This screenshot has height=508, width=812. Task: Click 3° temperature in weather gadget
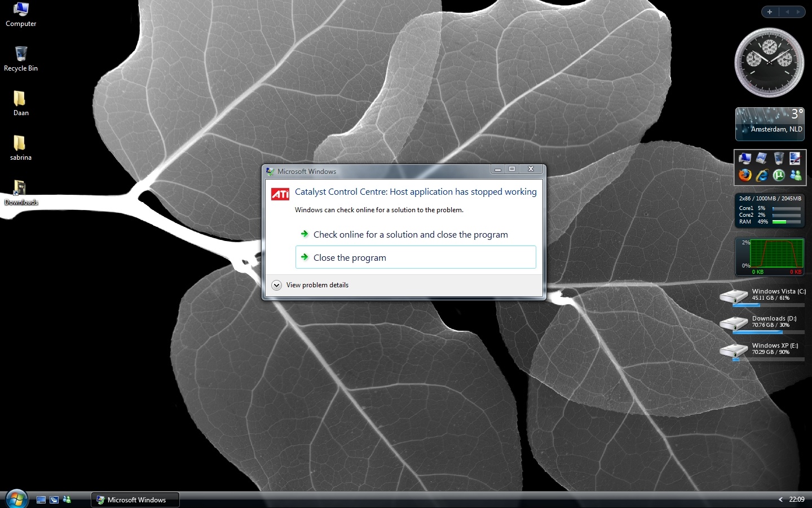[x=797, y=113]
